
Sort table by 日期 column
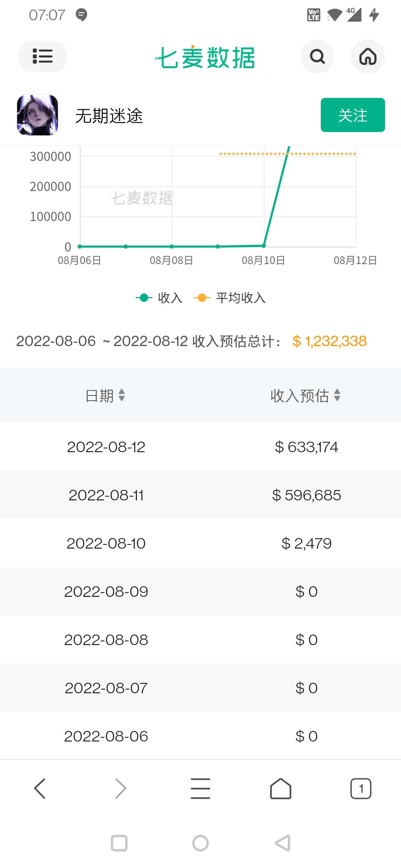pyautogui.click(x=105, y=395)
